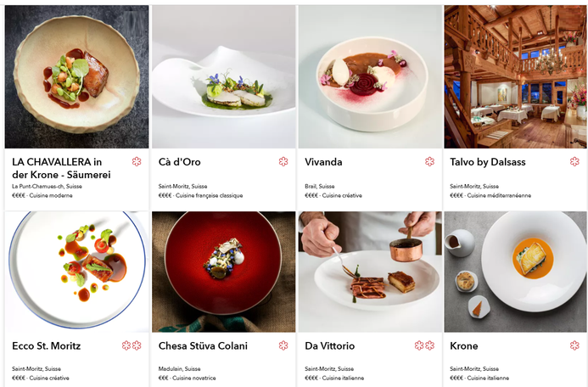Open the Krone fish dish photo
The width and height of the screenshot is (588, 387).
click(515, 272)
